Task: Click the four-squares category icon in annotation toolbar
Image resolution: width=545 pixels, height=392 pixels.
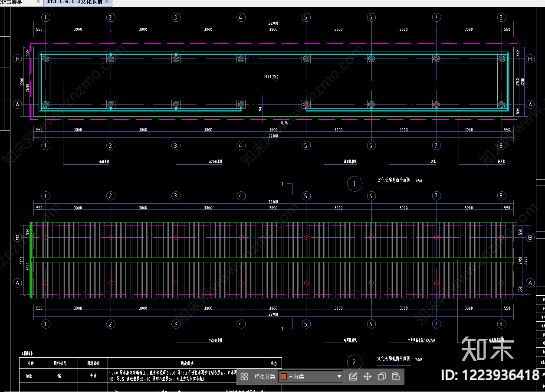Action: coord(244,376)
